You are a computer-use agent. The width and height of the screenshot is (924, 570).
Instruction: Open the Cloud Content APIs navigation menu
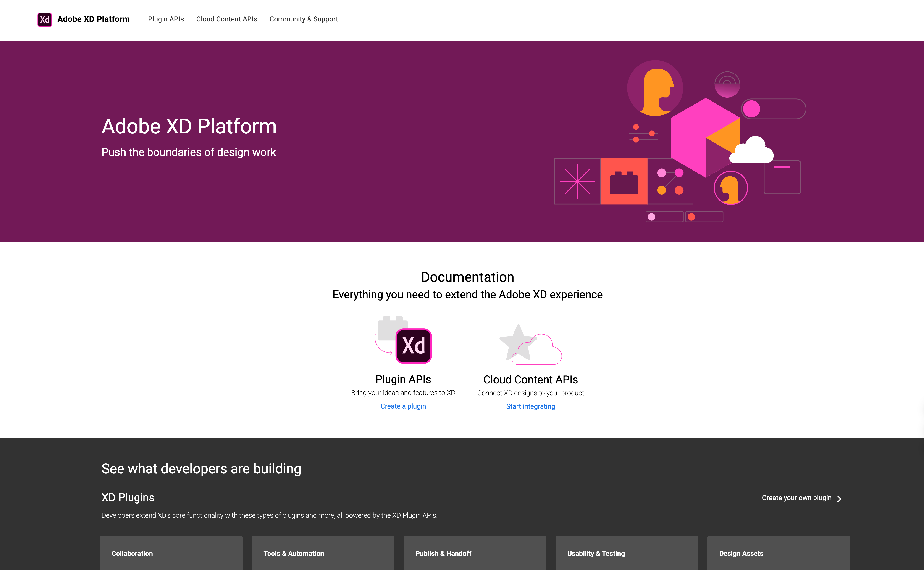pyautogui.click(x=226, y=19)
